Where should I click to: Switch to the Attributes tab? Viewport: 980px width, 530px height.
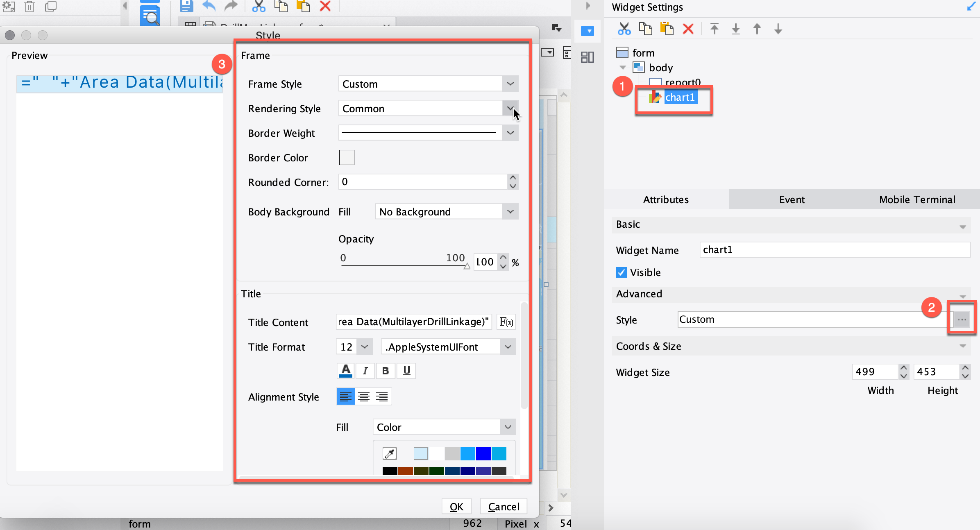666,199
